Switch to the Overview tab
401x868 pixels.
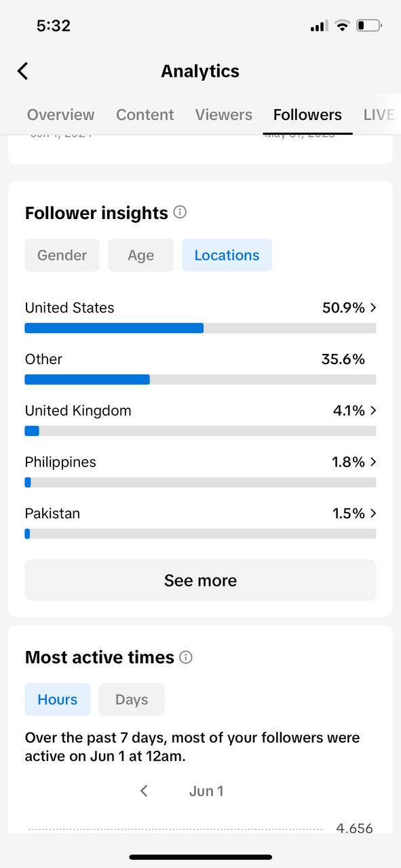coord(61,115)
